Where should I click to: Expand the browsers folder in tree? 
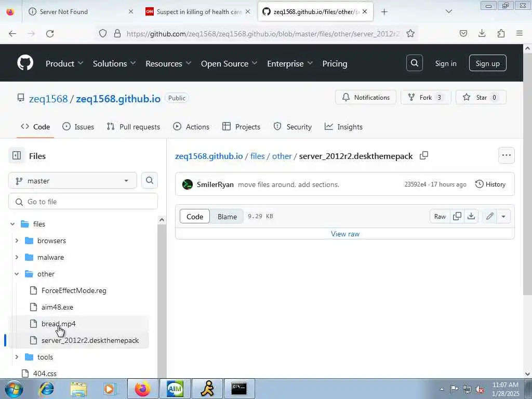tap(17, 241)
